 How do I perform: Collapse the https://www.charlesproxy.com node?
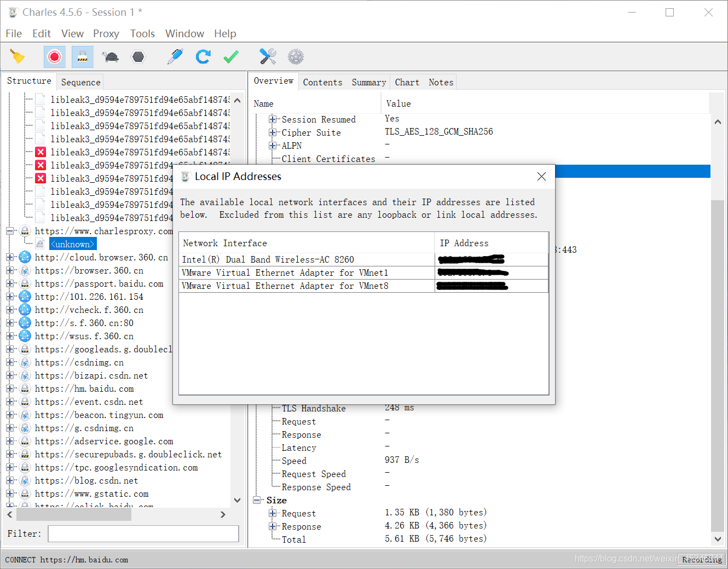(10, 231)
